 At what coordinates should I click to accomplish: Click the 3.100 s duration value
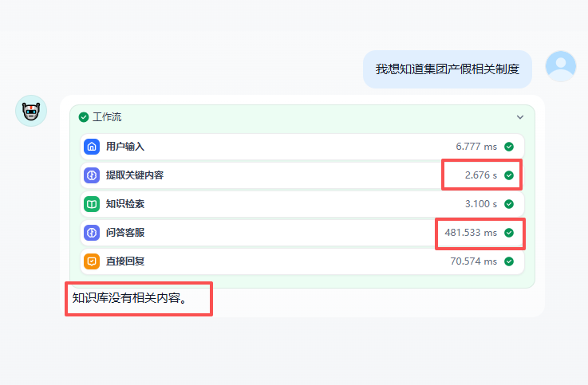[481, 204]
